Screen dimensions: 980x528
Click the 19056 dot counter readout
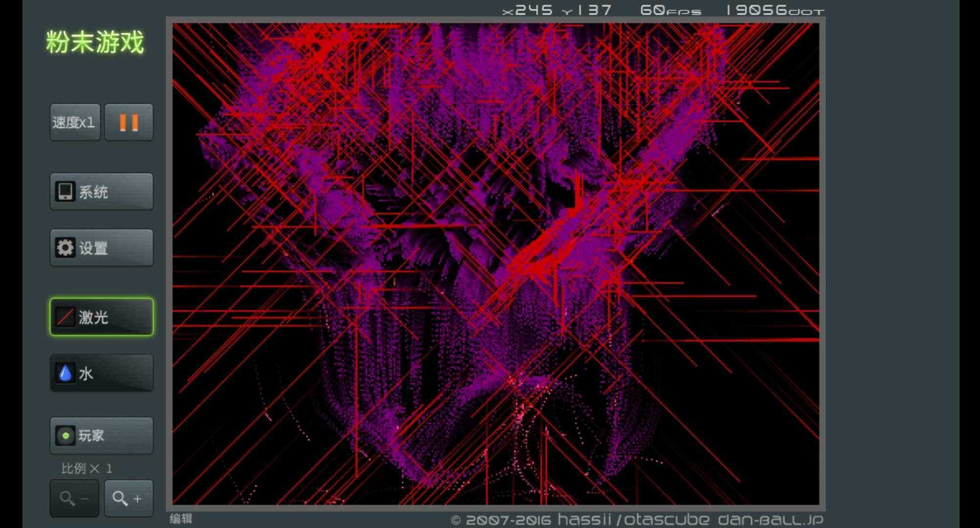tap(775, 10)
